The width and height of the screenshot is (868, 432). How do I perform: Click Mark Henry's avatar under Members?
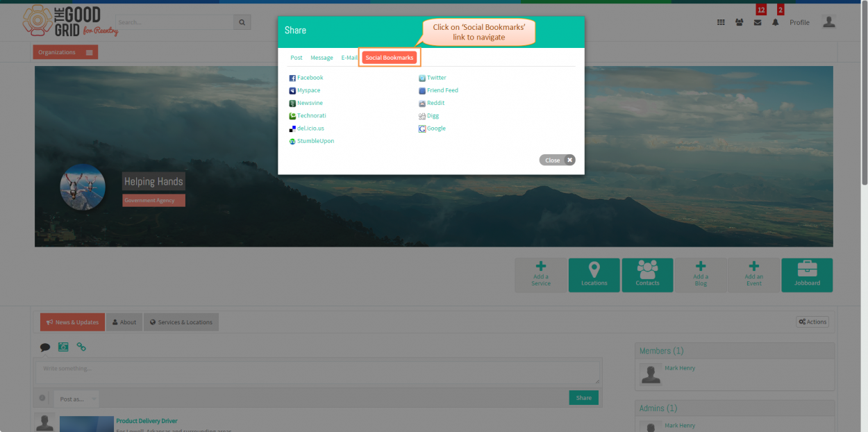click(x=651, y=374)
